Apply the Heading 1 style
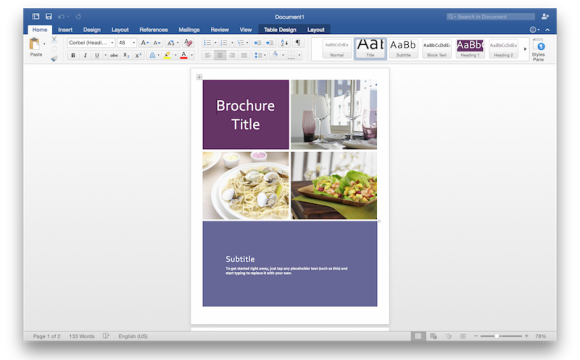The height and width of the screenshot is (360, 580). click(470, 49)
